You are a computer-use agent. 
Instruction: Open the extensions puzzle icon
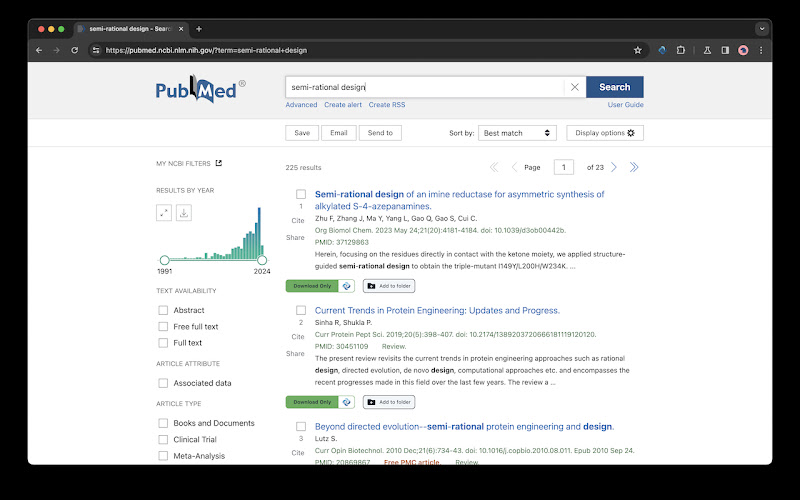pyautogui.click(x=681, y=50)
